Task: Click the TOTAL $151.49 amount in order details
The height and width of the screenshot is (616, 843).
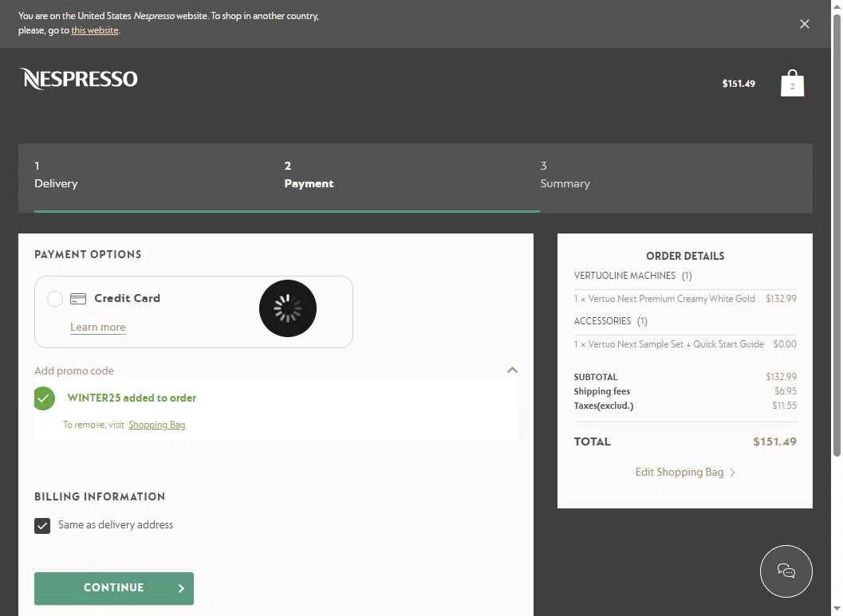Action: [774, 441]
